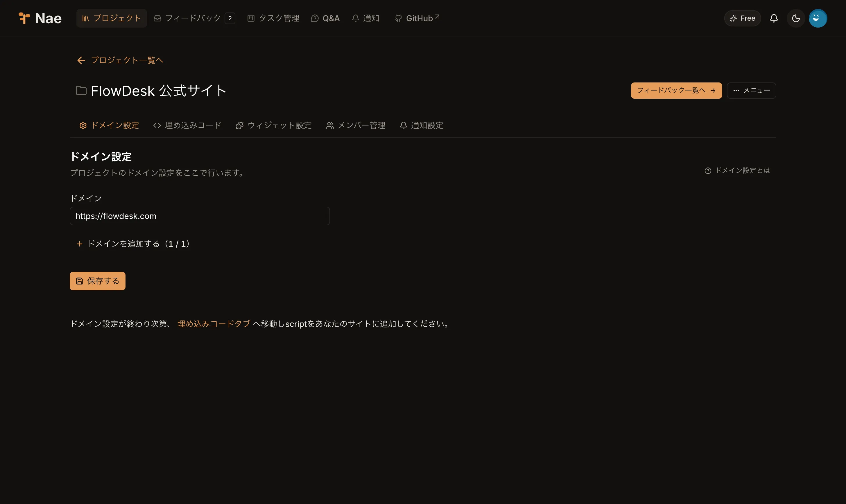Follow the 埋め込みコードタブ link
The height and width of the screenshot is (504, 846).
click(x=214, y=324)
